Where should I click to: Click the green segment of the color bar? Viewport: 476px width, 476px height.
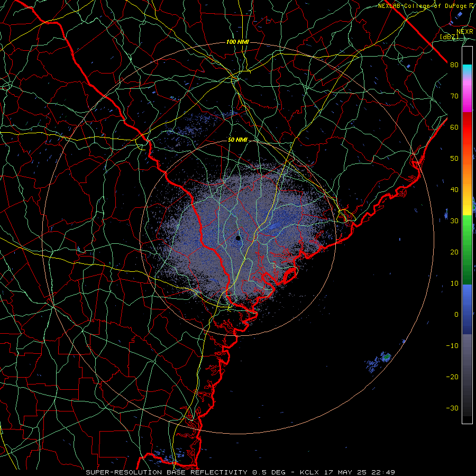(x=467, y=250)
